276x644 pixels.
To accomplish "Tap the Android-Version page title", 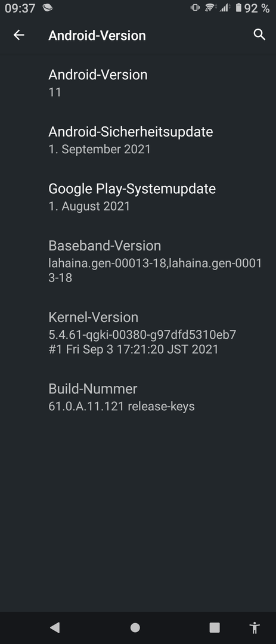I will point(97,35).
